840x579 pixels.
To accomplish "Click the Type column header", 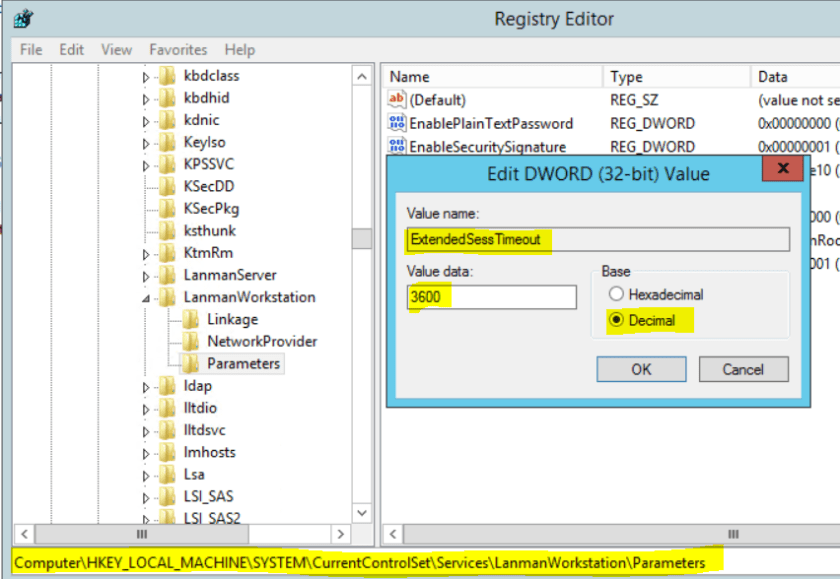I will 627,77.
